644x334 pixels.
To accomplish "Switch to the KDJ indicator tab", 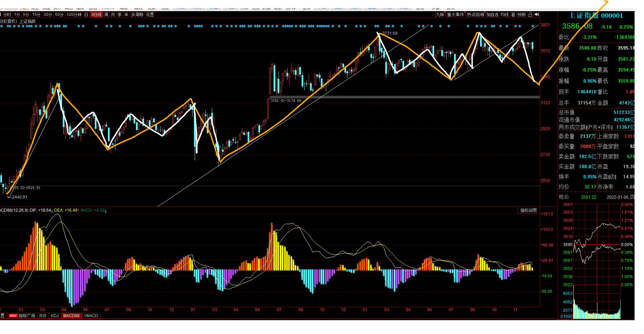I will tap(55, 316).
